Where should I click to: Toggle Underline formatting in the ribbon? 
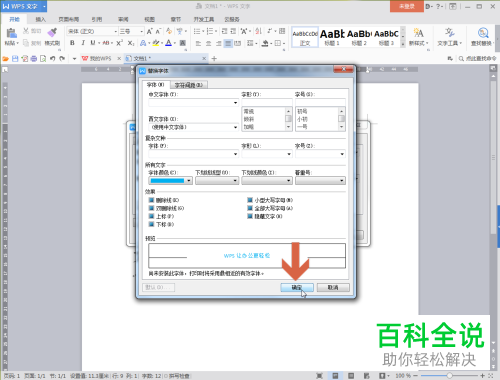point(93,43)
